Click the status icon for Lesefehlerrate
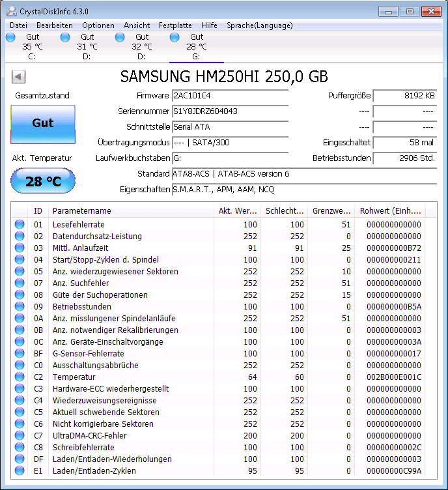 [x=20, y=224]
